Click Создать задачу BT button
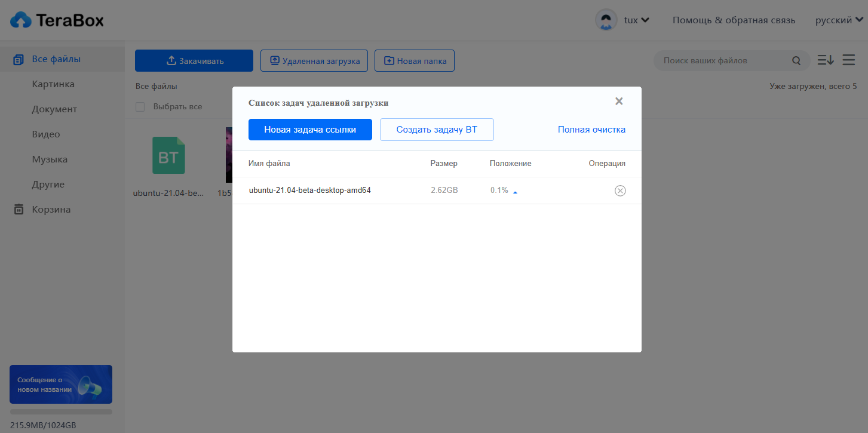 click(437, 130)
